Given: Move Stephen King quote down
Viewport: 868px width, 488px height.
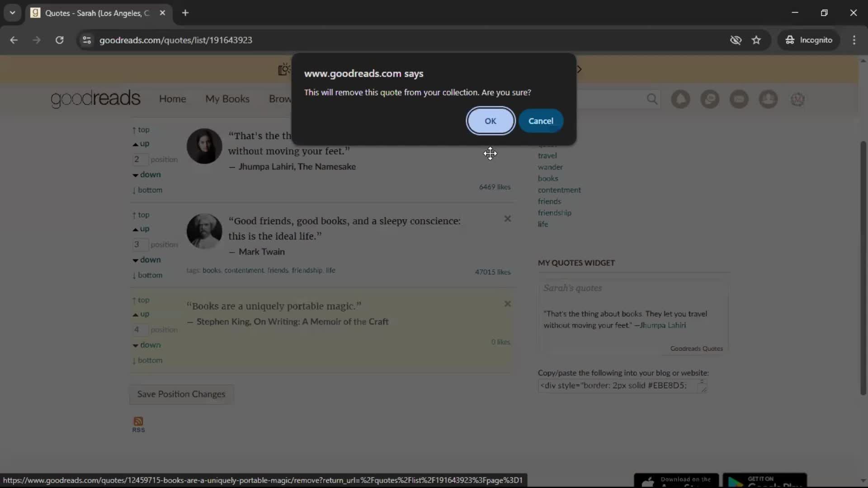Looking at the screenshot, I should [x=146, y=345].
